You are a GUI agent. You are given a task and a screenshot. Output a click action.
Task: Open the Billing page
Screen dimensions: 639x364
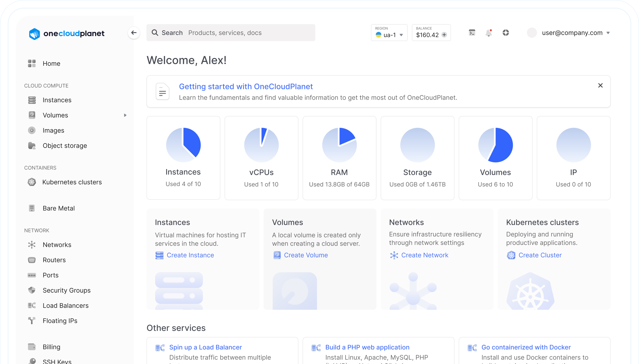[x=51, y=347]
